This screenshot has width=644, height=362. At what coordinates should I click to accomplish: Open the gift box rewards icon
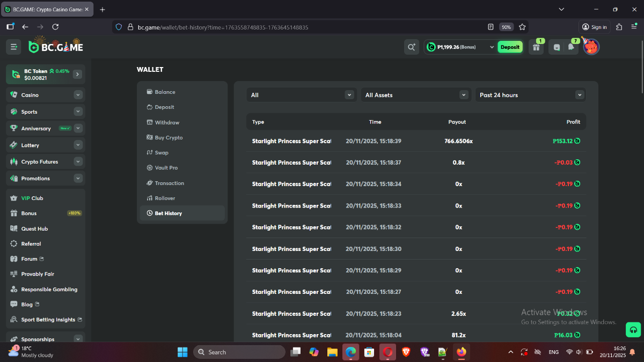tap(536, 47)
